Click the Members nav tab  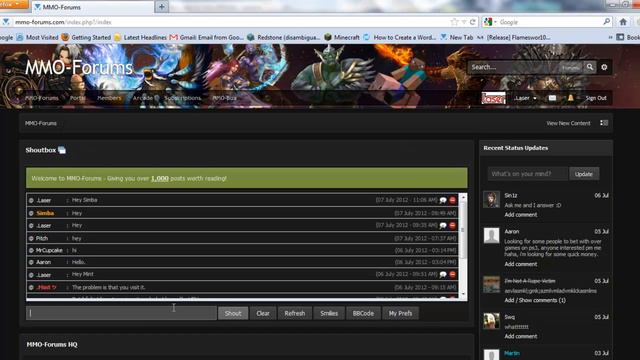(x=109, y=98)
